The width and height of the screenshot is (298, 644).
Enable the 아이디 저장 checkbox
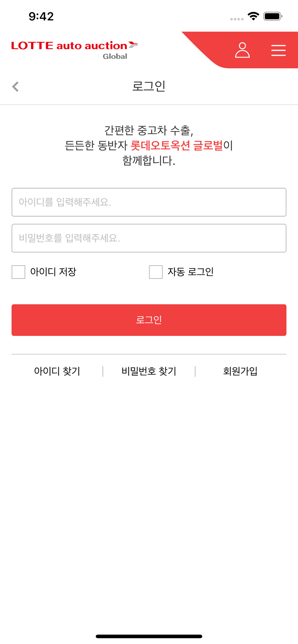(18, 272)
